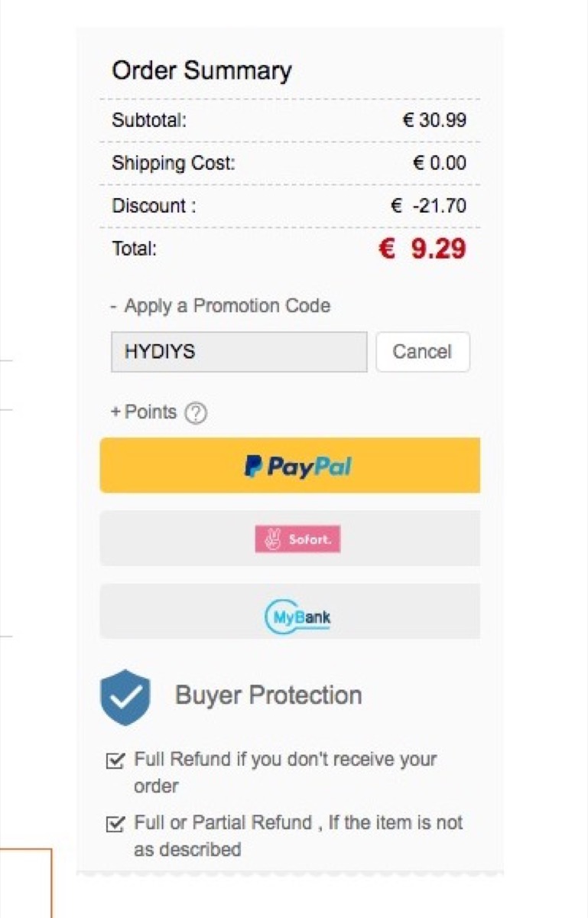The width and height of the screenshot is (588, 918).
Task: Click the "Full Refund if you don't receive" text
Action: point(285,760)
